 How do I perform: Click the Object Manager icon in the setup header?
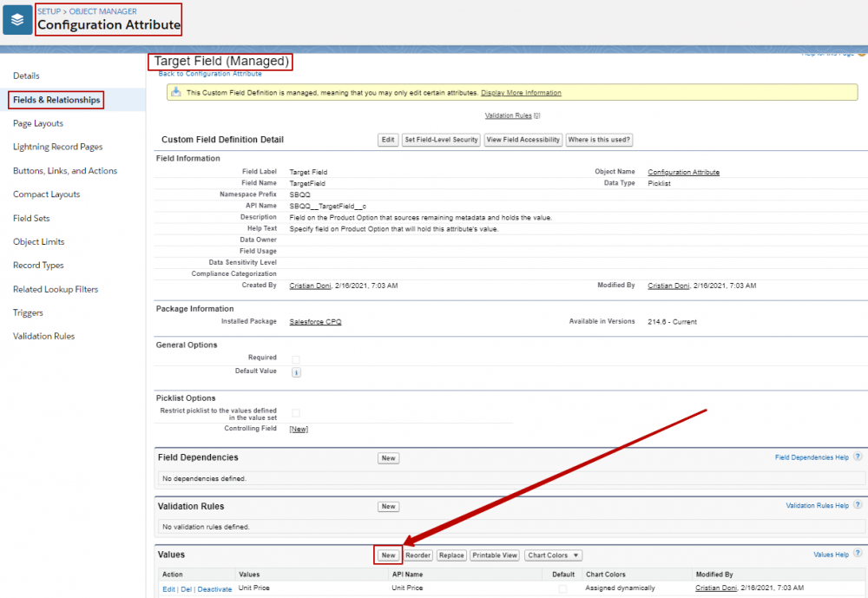pyautogui.click(x=18, y=19)
